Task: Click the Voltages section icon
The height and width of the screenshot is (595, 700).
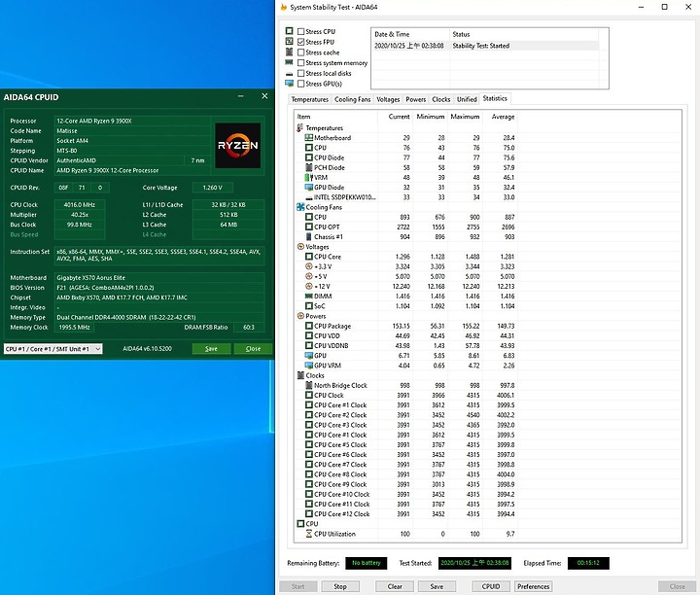Action: tap(300, 247)
